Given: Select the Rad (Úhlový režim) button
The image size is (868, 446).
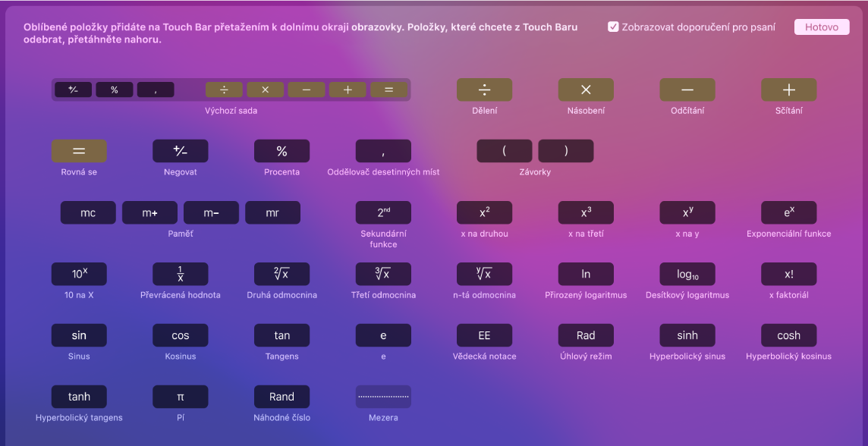Looking at the screenshot, I should coord(586,334).
